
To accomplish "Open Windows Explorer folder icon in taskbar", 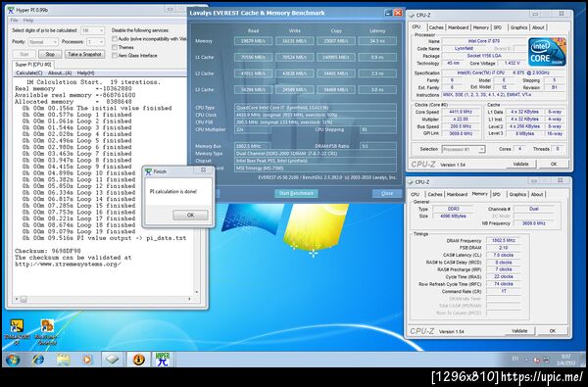I will click(63, 360).
